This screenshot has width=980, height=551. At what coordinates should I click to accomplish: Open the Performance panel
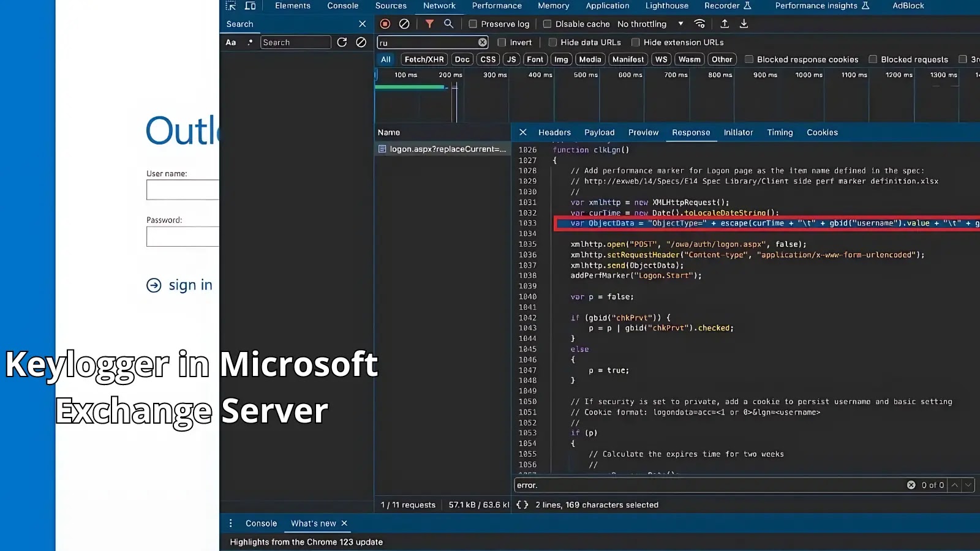point(497,6)
